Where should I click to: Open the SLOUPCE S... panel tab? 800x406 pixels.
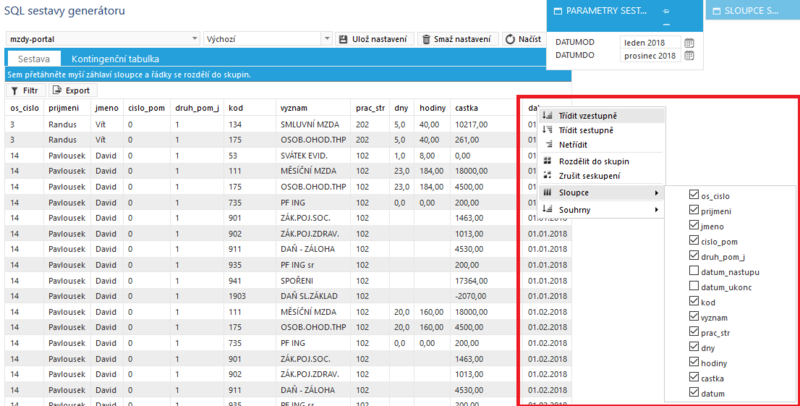coord(753,11)
